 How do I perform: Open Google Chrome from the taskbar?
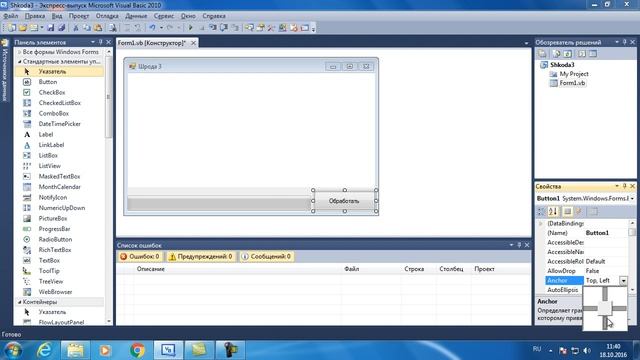[138, 350]
